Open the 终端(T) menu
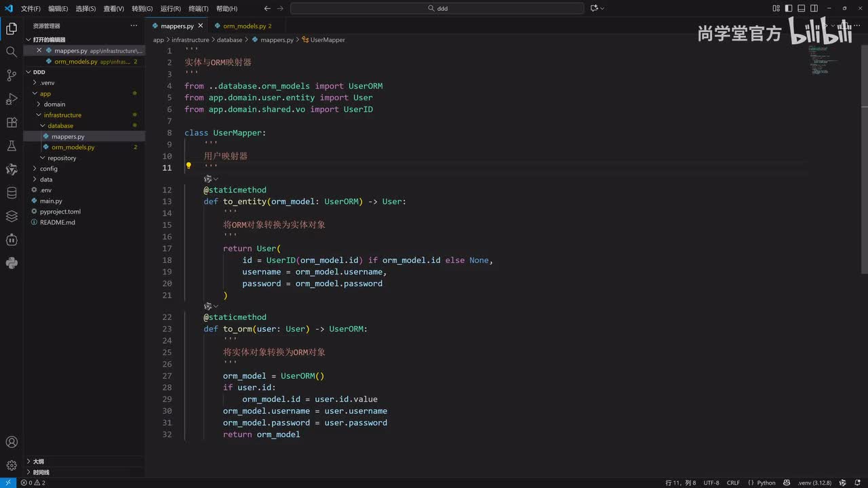The image size is (868, 488). (x=199, y=9)
